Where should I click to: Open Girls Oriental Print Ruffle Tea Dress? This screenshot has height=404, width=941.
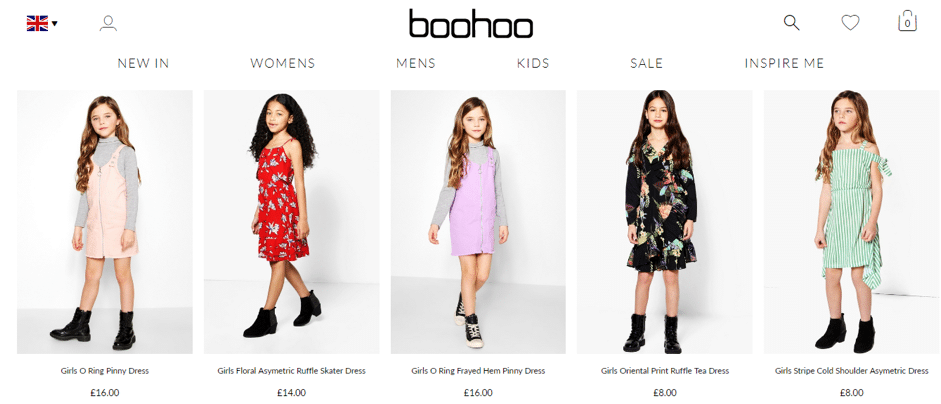665,371
